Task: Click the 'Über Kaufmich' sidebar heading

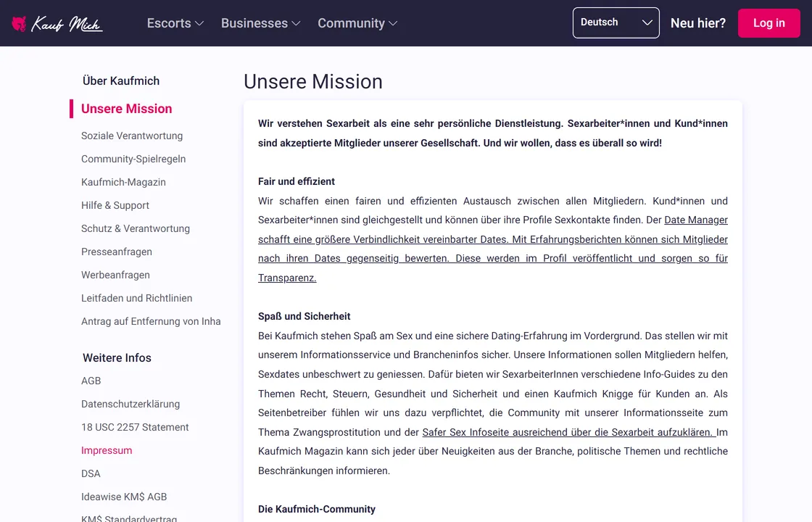Action: tap(121, 80)
